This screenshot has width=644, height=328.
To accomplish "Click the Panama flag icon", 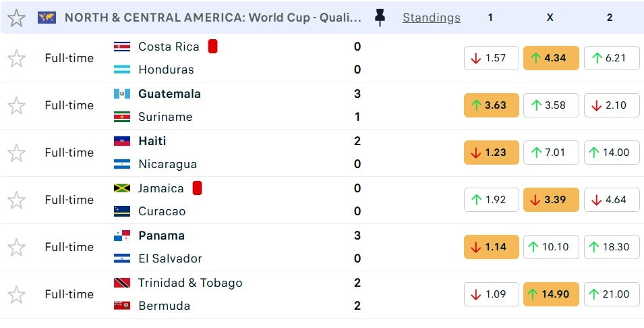I will pos(122,236).
